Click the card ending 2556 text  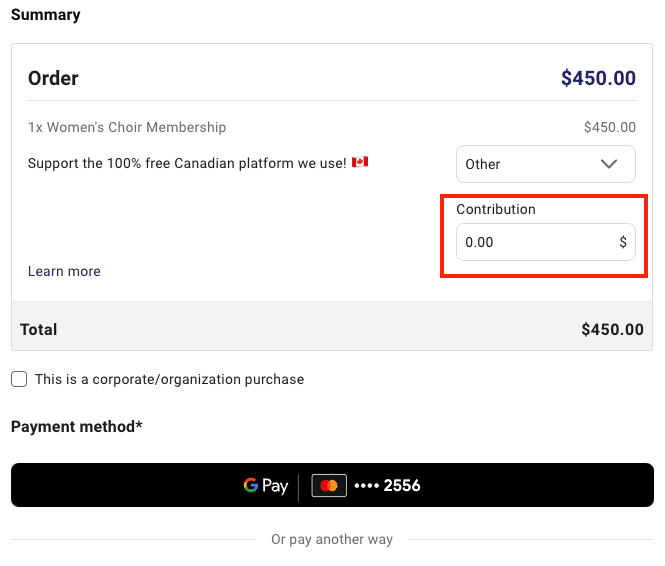387,485
